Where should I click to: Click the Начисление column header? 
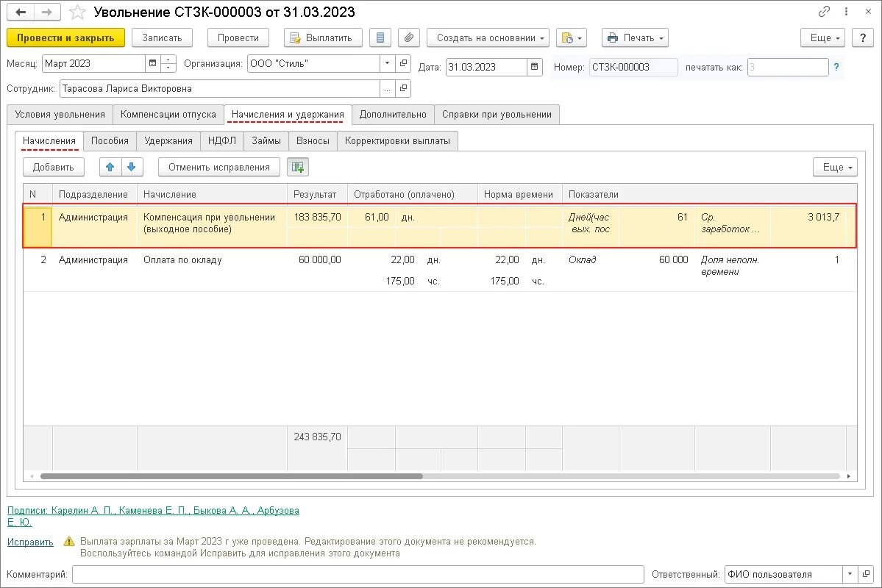point(212,194)
